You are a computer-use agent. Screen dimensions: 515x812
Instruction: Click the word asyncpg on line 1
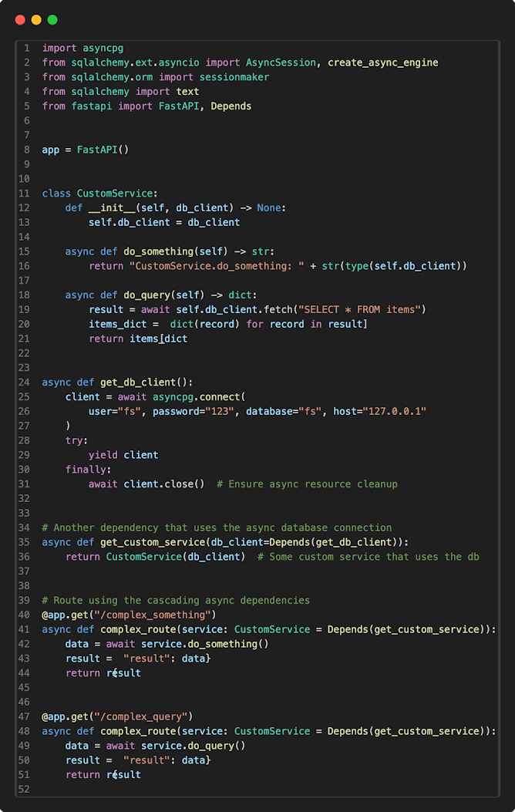click(x=103, y=48)
